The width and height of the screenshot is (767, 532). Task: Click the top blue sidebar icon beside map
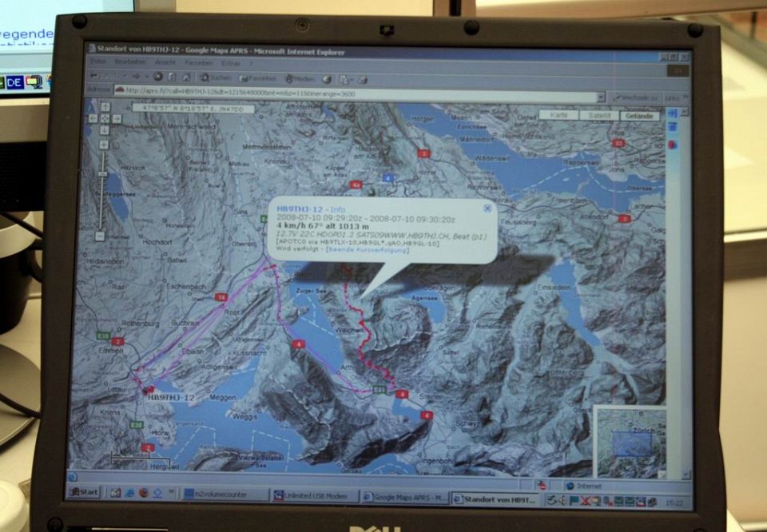[673, 113]
